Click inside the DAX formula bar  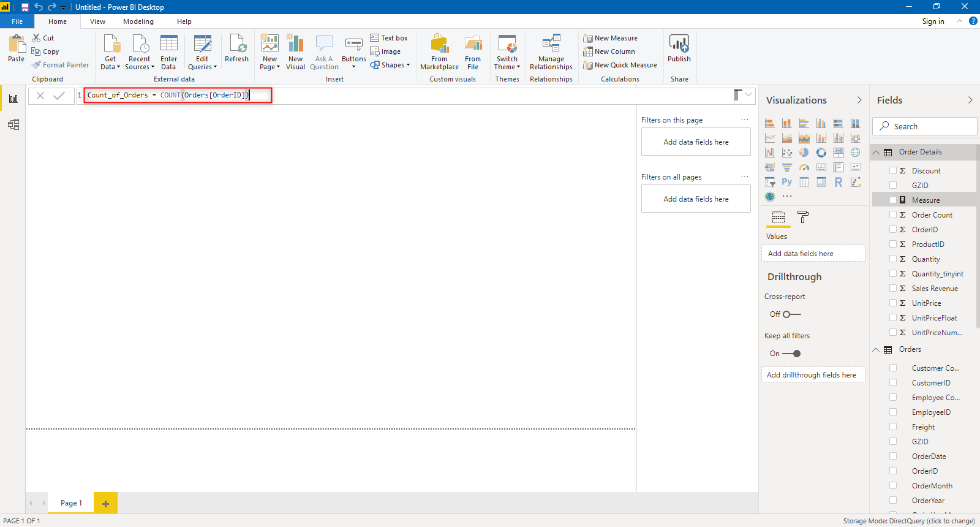(x=404, y=96)
